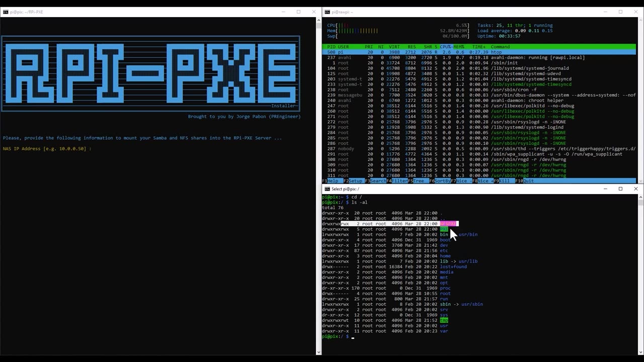The image size is (644, 362).
Task: Click scroll-up arrow in 'Select pi@pix: /' window
Action: click(x=640, y=197)
